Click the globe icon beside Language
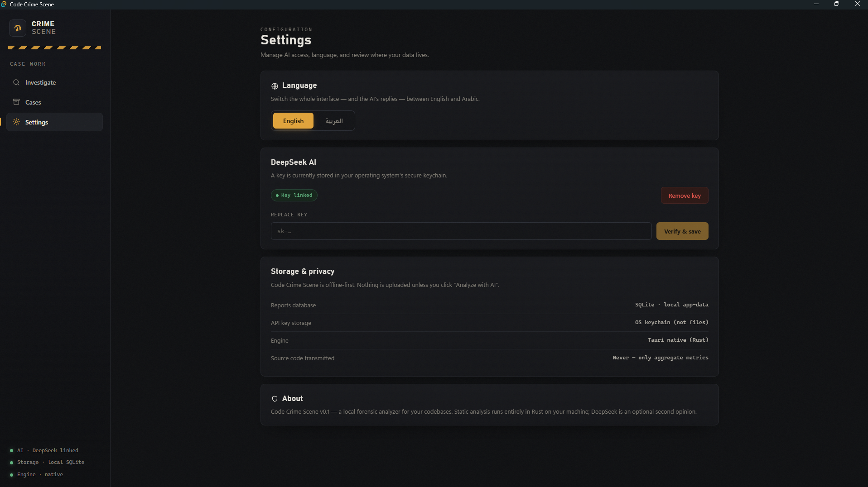The image size is (868, 487). [275, 86]
